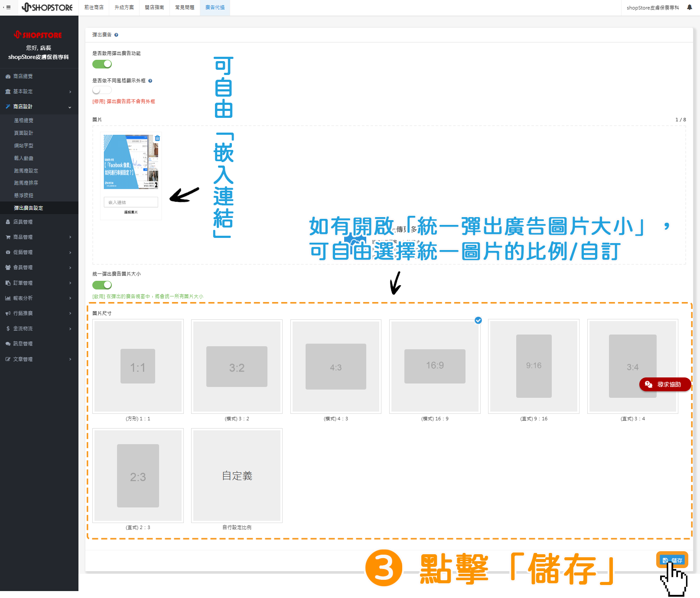Open 升級方案 in top navigation
The image size is (700, 598).
coord(124,7)
